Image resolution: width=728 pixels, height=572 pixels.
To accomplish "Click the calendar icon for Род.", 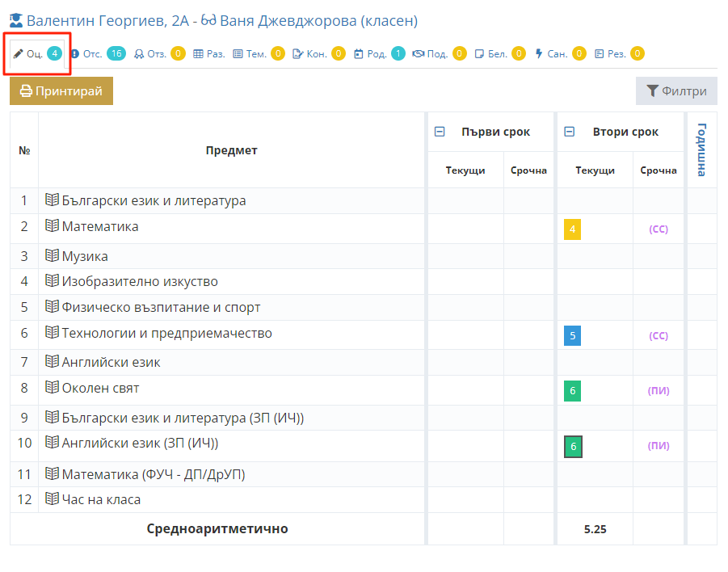I will pyautogui.click(x=359, y=54).
